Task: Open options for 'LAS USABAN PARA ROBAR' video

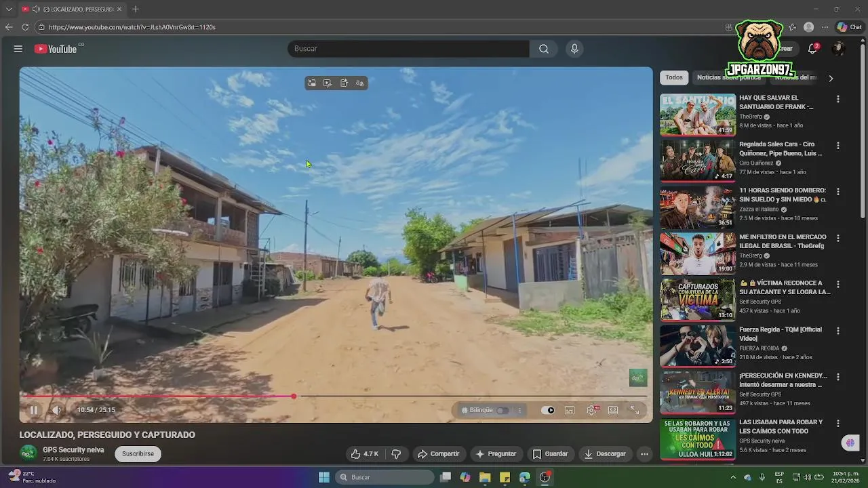Action: pos(837,423)
